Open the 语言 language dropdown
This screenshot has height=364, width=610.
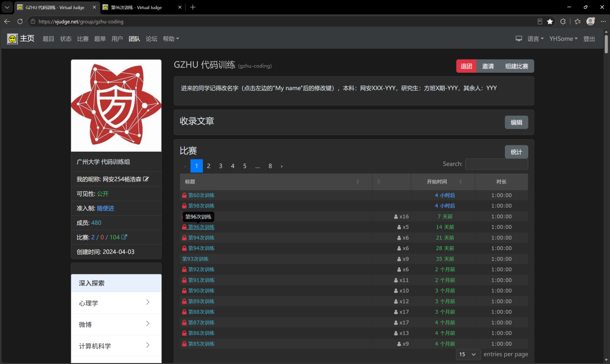pyautogui.click(x=536, y=39)
